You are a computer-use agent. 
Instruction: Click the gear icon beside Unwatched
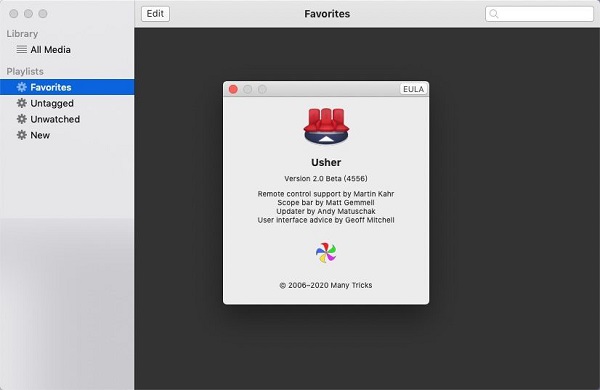(22, 119)
